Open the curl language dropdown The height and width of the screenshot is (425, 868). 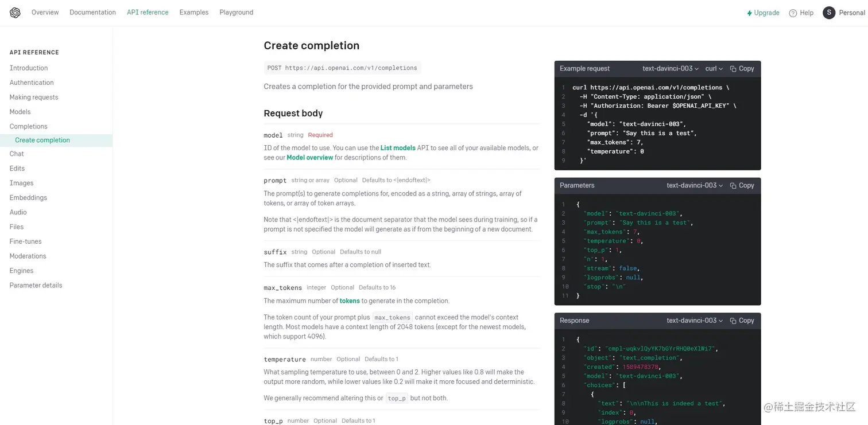click(x=714, y=69)
